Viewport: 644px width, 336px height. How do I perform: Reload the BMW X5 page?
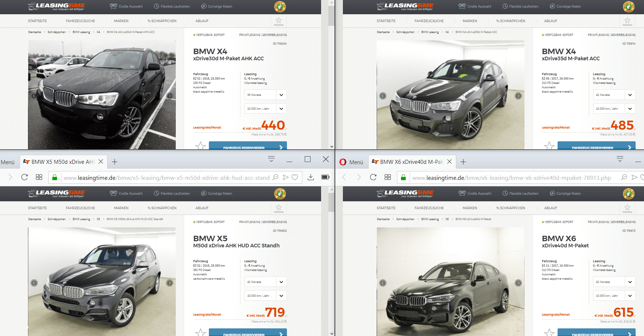[24, 177]
